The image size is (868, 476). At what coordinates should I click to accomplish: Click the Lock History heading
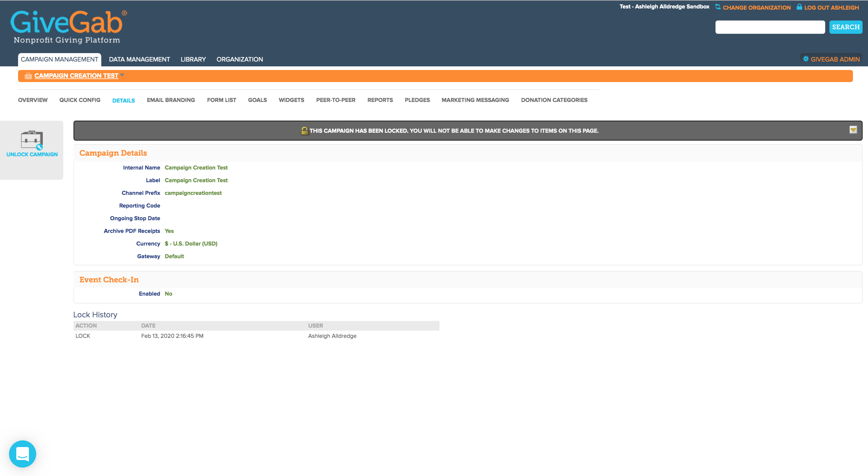pyautogui.click(x=95, y=315)
